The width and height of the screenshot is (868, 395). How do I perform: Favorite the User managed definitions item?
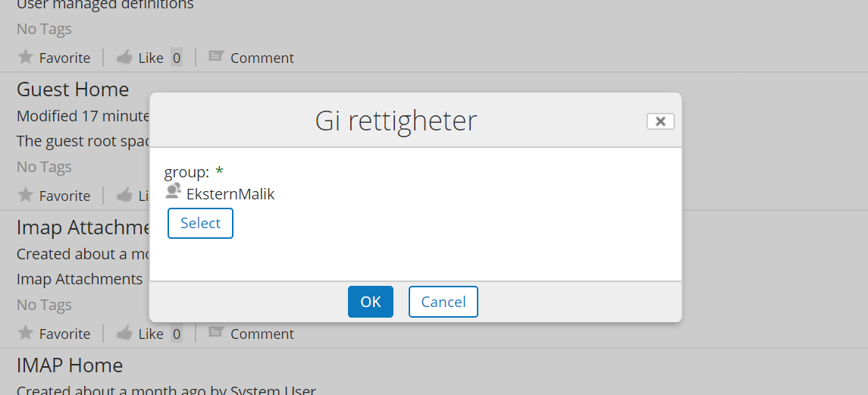[54, 58]
